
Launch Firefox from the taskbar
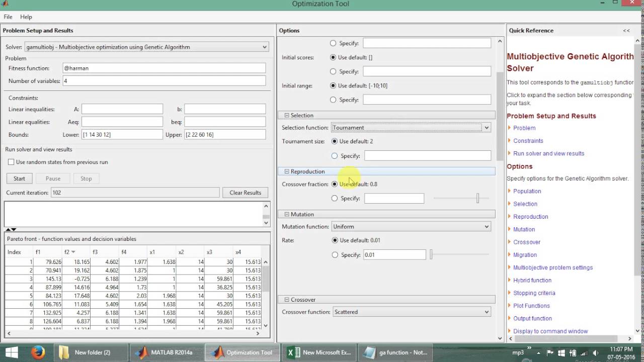pos(38,352)
